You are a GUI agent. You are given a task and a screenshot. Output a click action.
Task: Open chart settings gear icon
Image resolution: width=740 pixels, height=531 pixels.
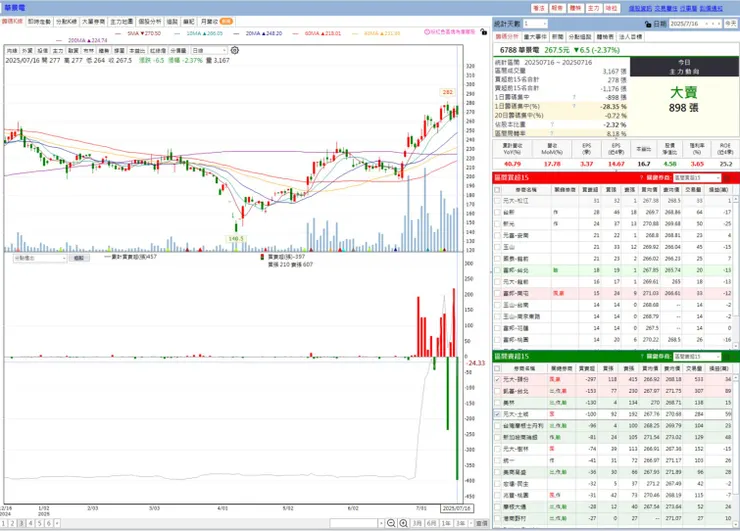235,50
